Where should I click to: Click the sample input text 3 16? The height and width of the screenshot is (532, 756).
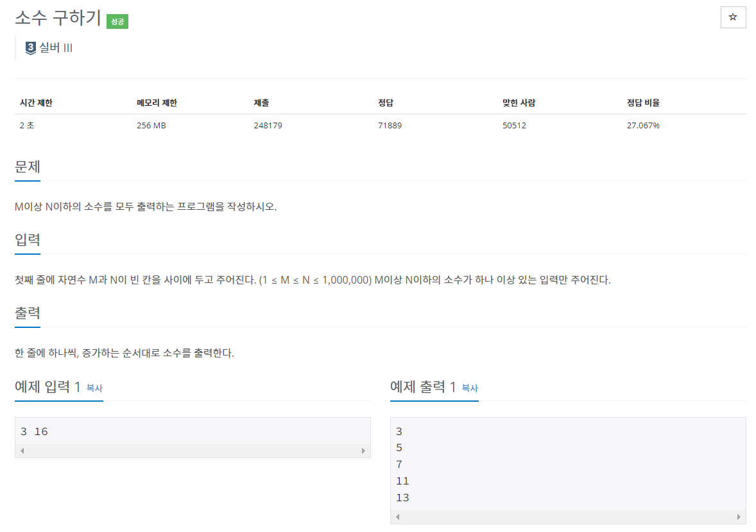(34, 432)
